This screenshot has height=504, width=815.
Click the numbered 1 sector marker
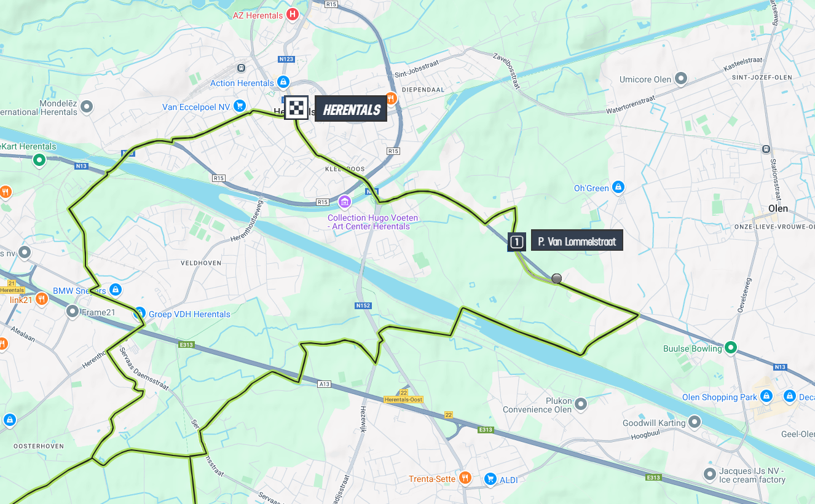click(x=517, y=242)
